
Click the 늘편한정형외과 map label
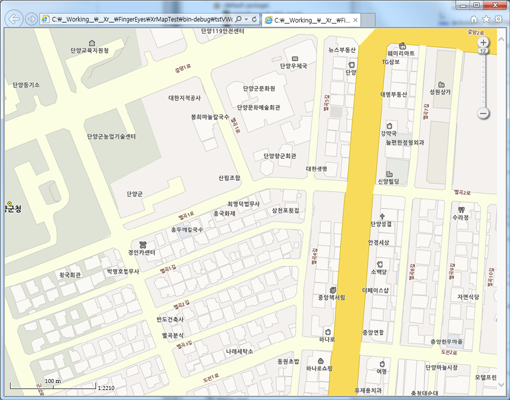click(x=405, y=142)
